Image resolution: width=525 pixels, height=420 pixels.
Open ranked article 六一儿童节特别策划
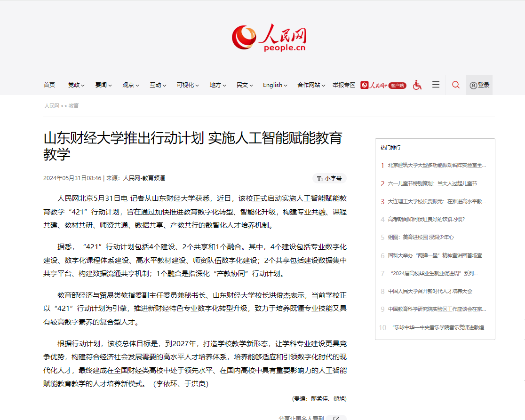[x=432, y=183]
